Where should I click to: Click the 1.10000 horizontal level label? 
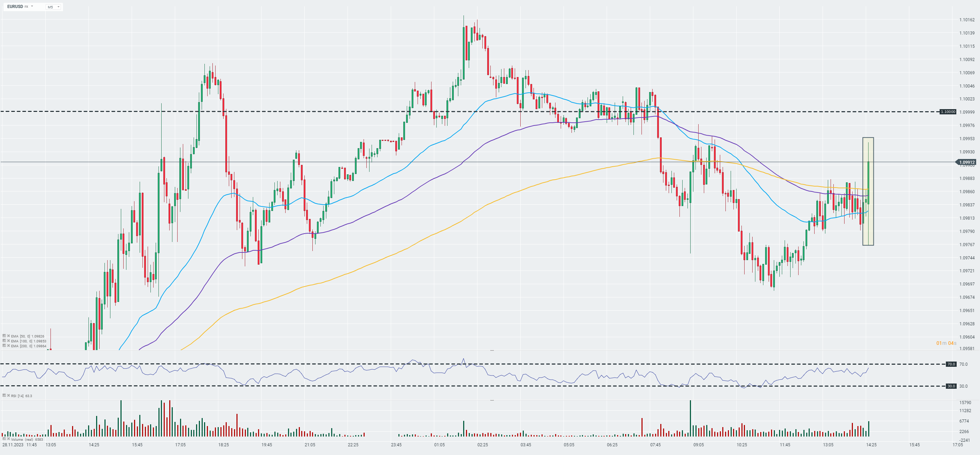[947, 112]
